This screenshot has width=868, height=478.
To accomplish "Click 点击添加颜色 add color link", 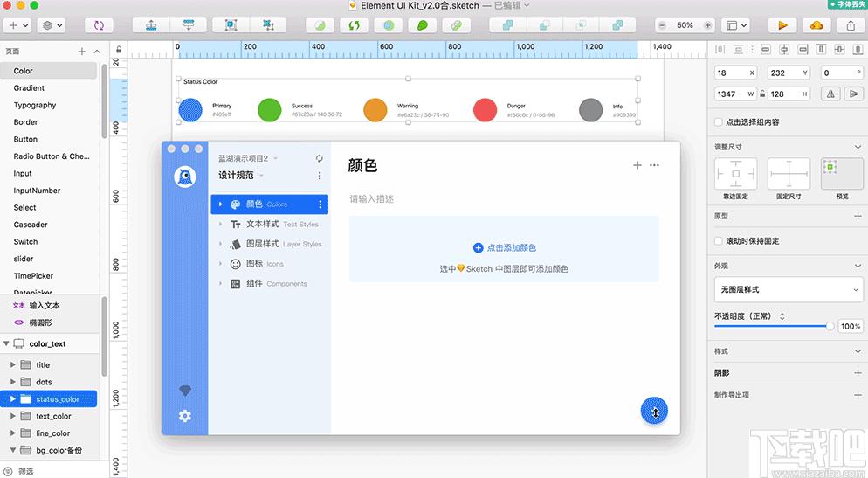I will (x=505, y=247).
